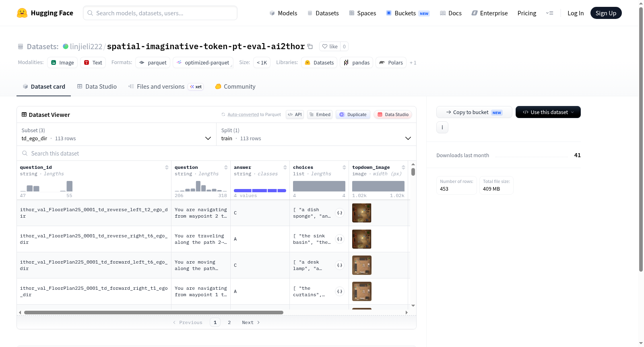Select the Polars library tag

(391, 62)
